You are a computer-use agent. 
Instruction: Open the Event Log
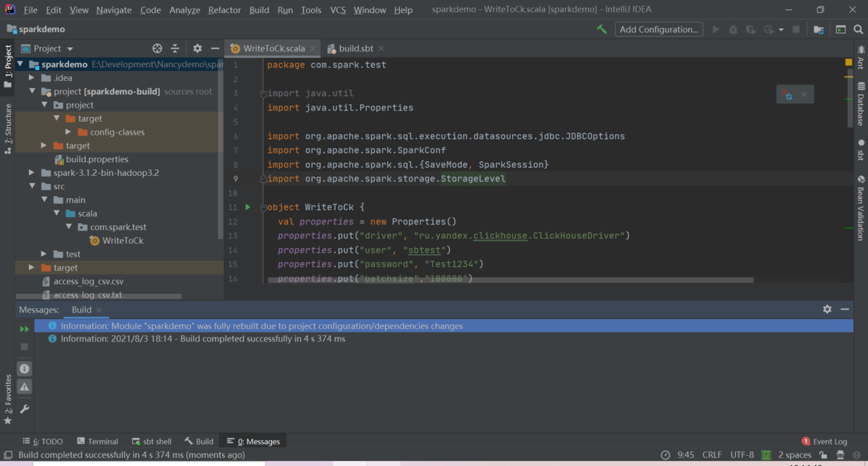click(x=825, y=441)
